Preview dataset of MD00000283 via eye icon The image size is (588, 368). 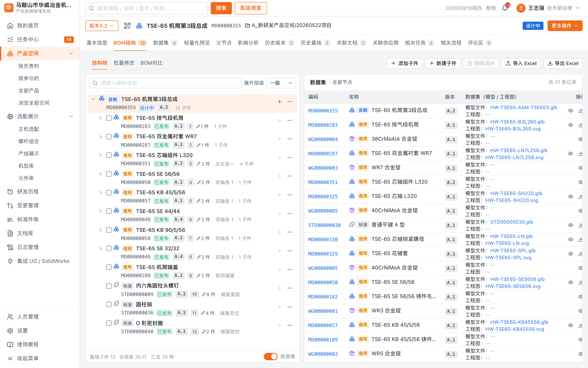point(570,125)
